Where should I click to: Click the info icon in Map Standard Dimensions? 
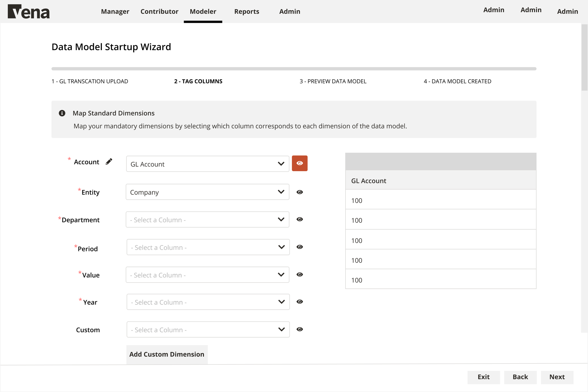point(62,113)
